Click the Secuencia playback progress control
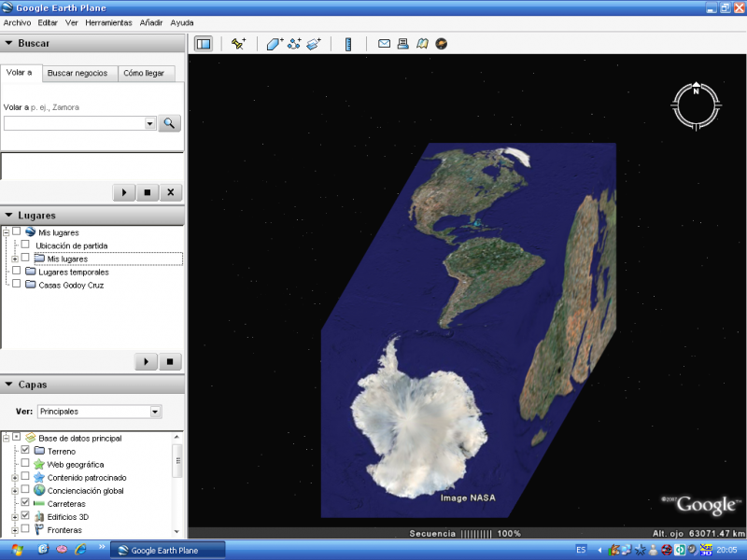The width and height of the screenshot is (747, 560). coord(474,533)
